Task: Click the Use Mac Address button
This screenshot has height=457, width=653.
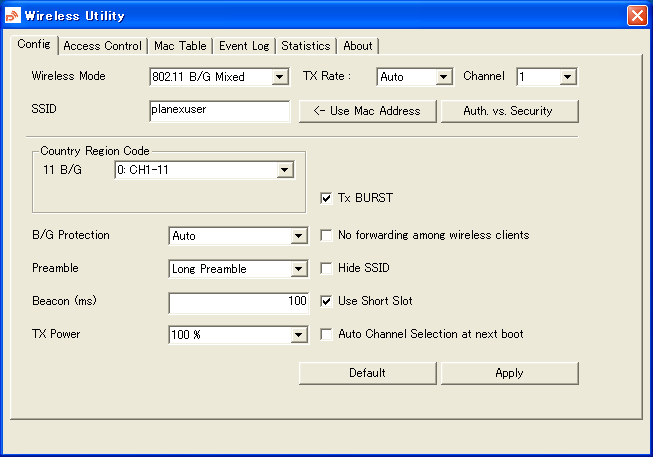Action: click(x=367, y=111)
